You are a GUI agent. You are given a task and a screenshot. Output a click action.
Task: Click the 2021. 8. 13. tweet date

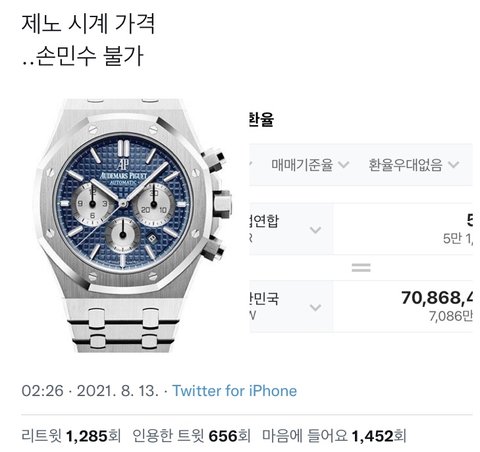pos(118,391)
